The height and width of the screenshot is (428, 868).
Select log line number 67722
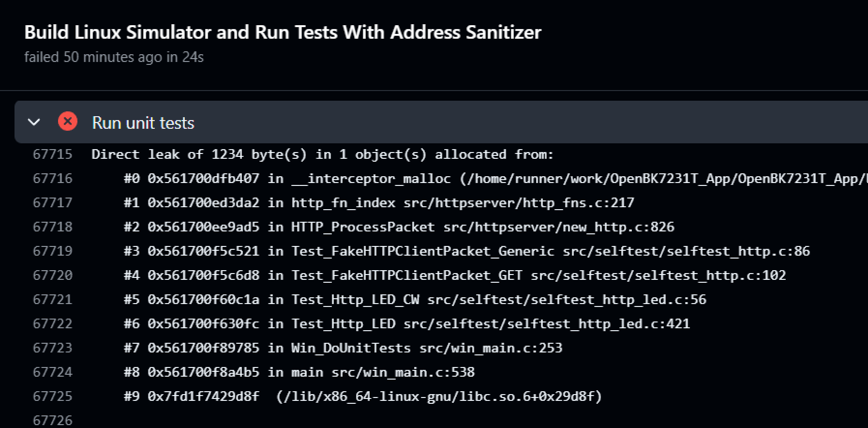point(52,324)
